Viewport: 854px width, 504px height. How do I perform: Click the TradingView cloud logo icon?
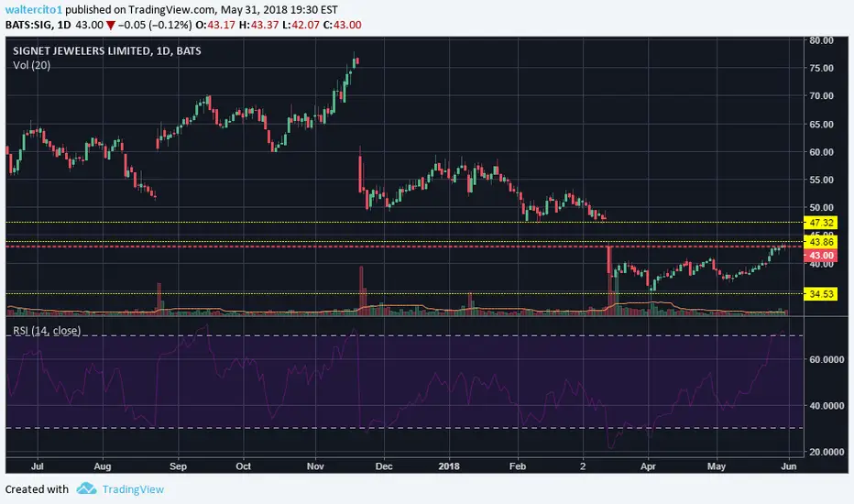click(86, 488)
